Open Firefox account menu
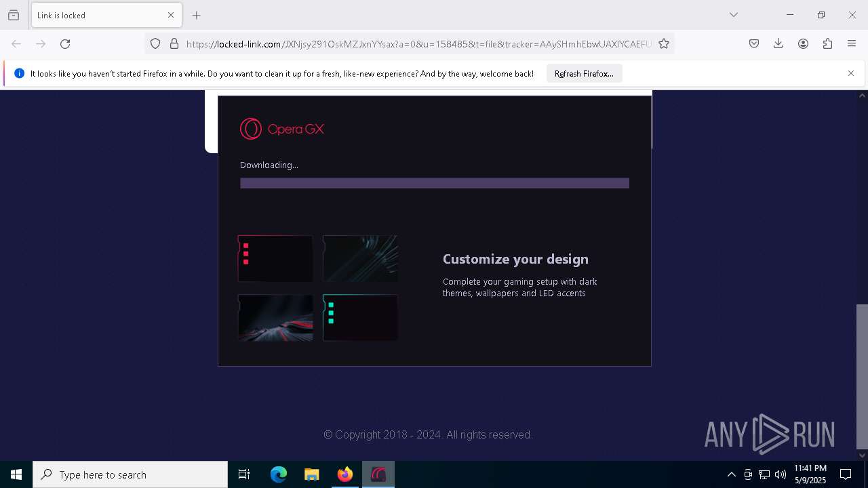Image resolution: width=868 pixels, height=488 pixels. [803, 44]
